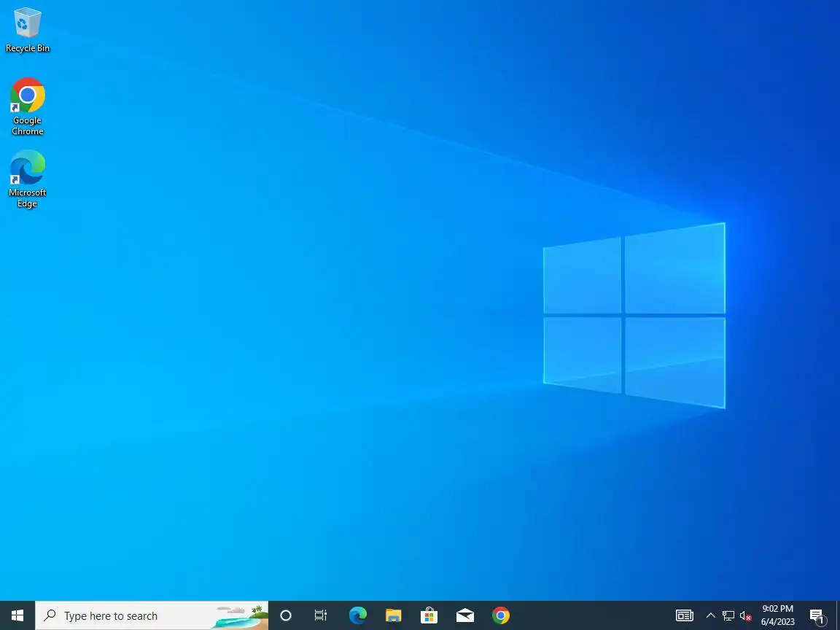This screenshot has width=840, height=630.
Task: Open Cortana from the taskbar circle
Action: [286, 615]
